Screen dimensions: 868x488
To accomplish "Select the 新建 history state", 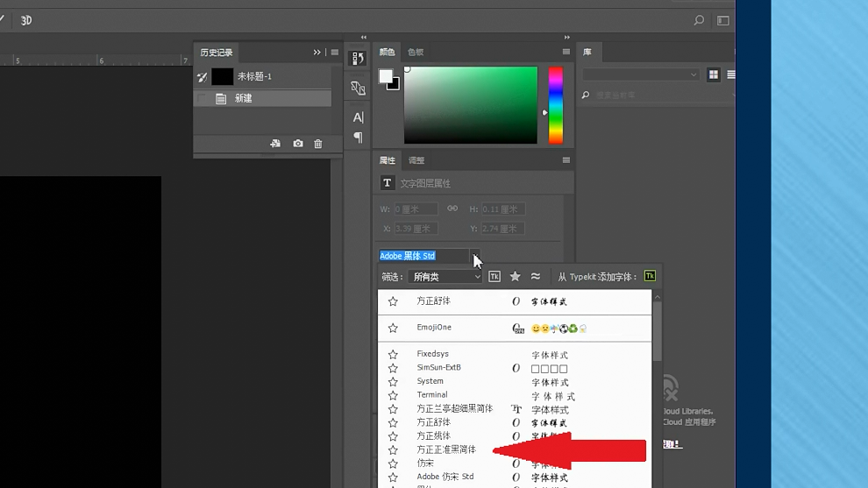I will pyautogui.click(x=263, y=98).
